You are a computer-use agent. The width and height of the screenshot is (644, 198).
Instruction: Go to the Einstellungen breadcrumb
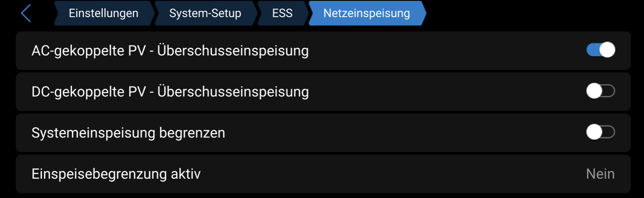coord(103,13)
